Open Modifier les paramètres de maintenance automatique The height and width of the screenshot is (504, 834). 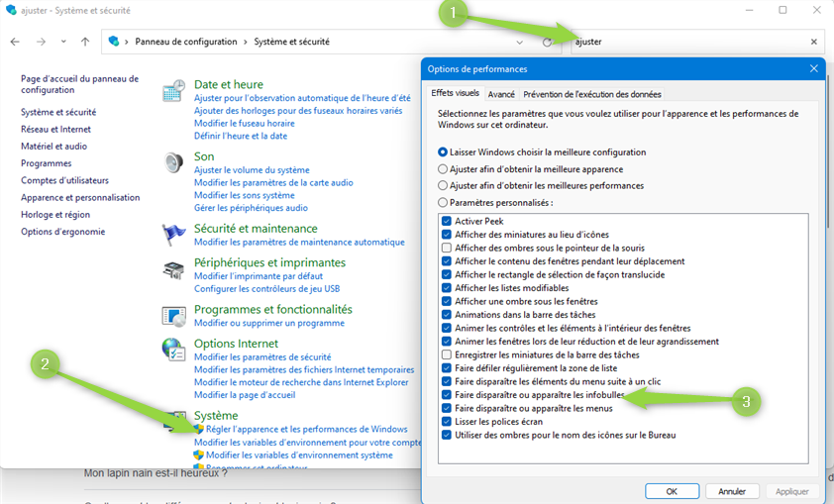coord(299,242)
